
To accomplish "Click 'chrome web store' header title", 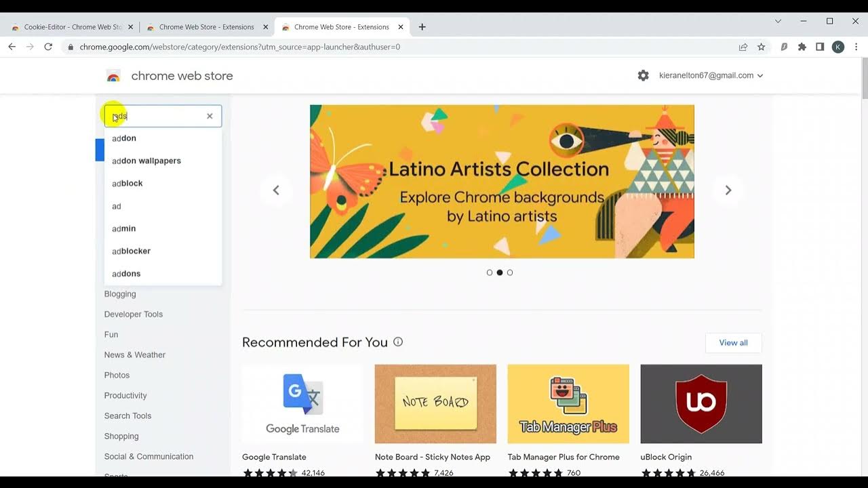I will click(182, 76).
